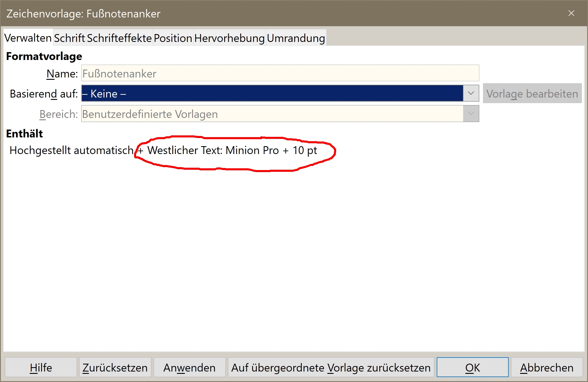Open the Schrift tab
The width and height of the screenshot is (588, 382).
(69, 38)
